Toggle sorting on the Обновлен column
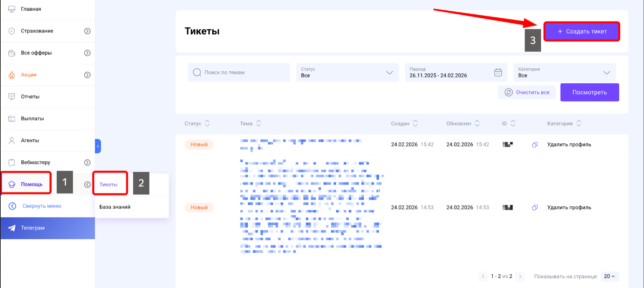The width and height of the screenshot is (644, 288). 477,124
